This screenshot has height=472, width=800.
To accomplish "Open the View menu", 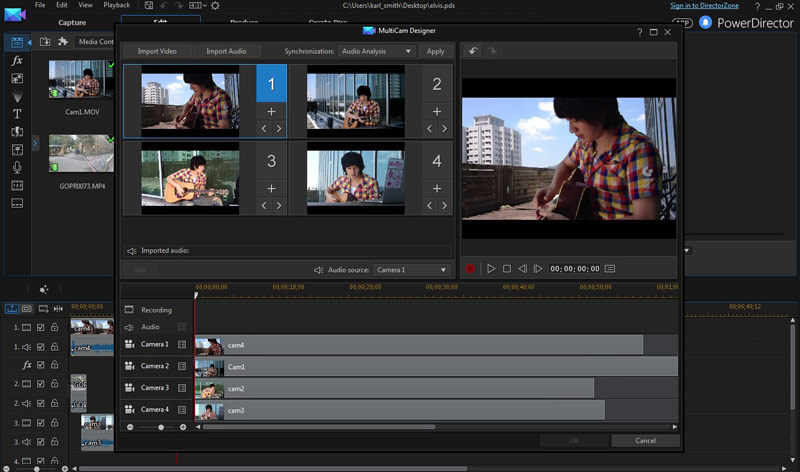I will tap(85, 5).
